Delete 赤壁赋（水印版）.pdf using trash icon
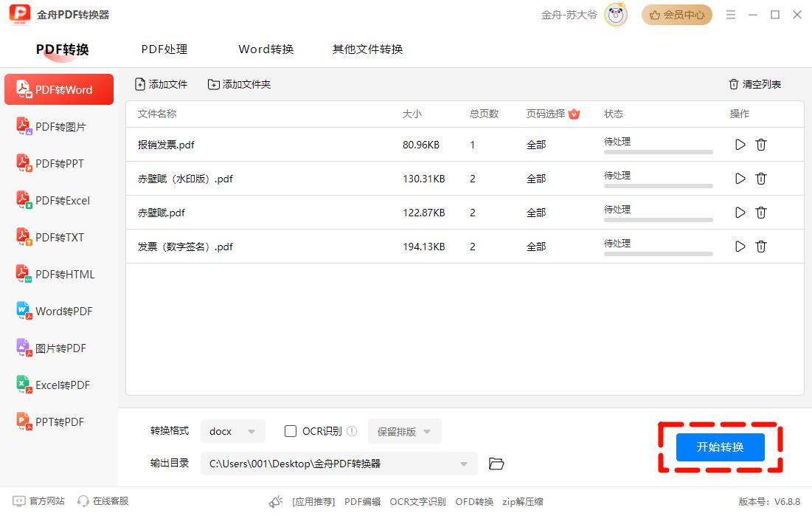Viewport: 812px width, 516px height. point(761,179)
